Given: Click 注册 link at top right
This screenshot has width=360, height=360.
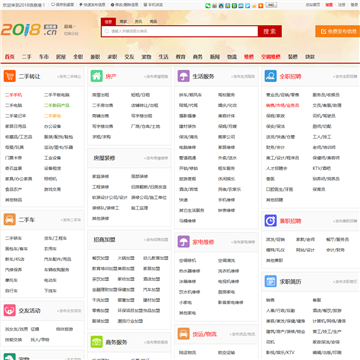Looking at the screenshot, I should point(342,5).
